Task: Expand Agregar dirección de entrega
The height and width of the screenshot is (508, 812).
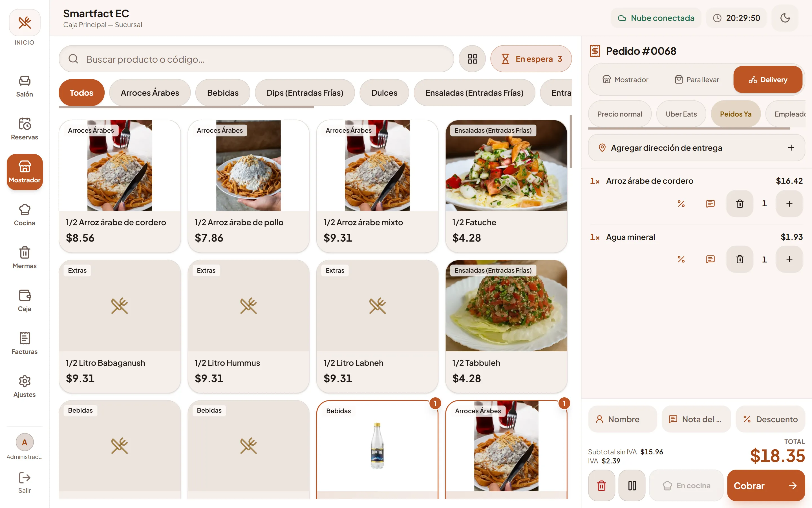Action: pos(696,148)
